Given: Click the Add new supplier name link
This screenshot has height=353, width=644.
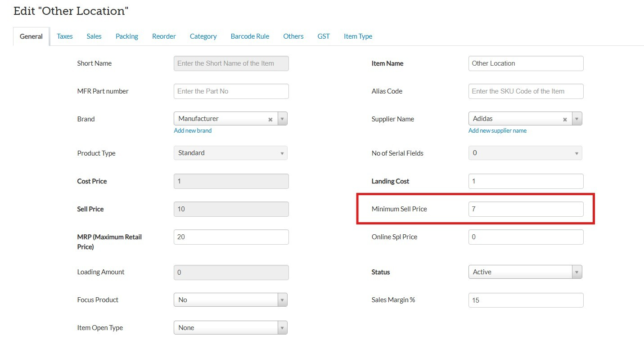Looking at the screenshot, I should coord(497,131).
